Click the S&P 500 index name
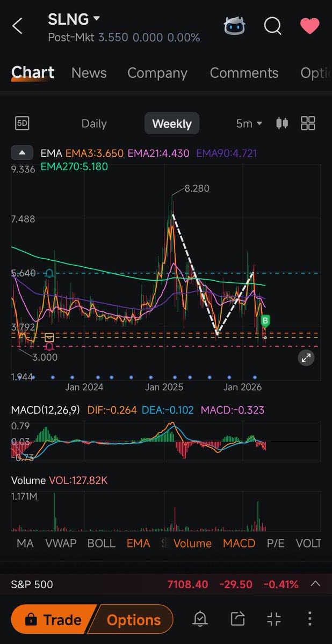 32,584
